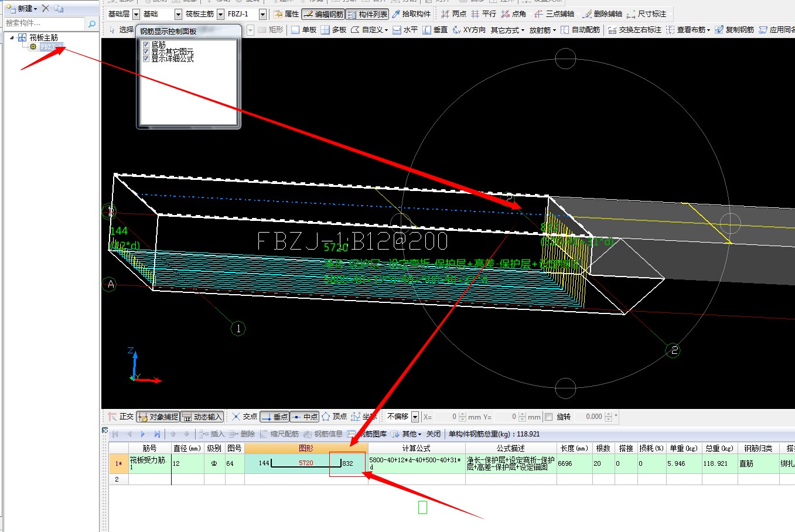Click 自动配筋 auto reinforcement
This screenshot has height=532, width=795.
pos(580,29)
